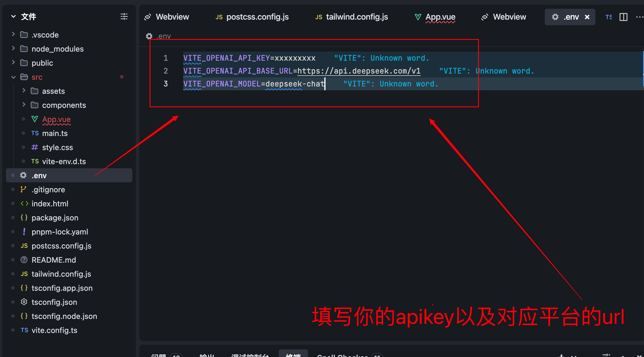The width and height of the screenshot is (644, 357).
Task: Open the pnpm-lock.yaml file
Action: coord(60,232)
